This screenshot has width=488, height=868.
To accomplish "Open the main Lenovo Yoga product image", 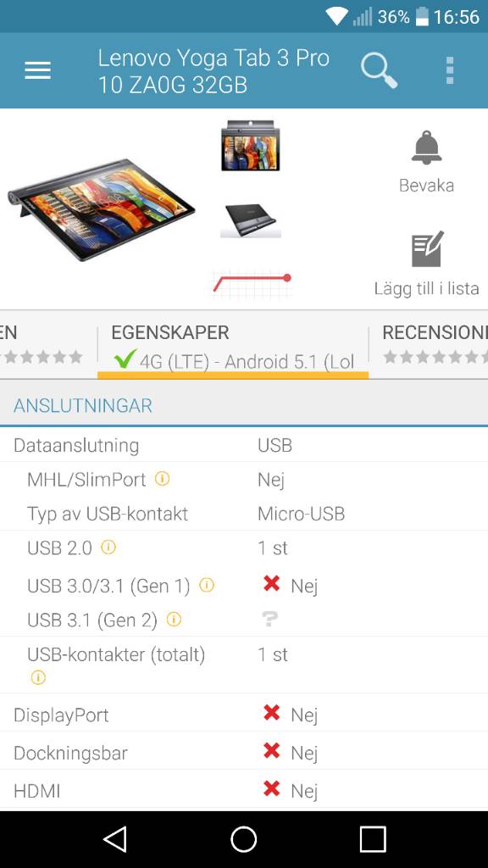I will pos(102,210).
